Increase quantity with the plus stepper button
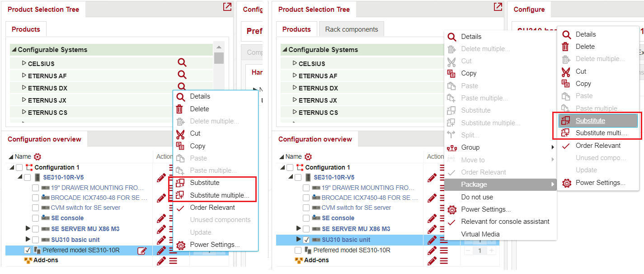This screenshot has width=644, height=274. [x=492, y=250]
